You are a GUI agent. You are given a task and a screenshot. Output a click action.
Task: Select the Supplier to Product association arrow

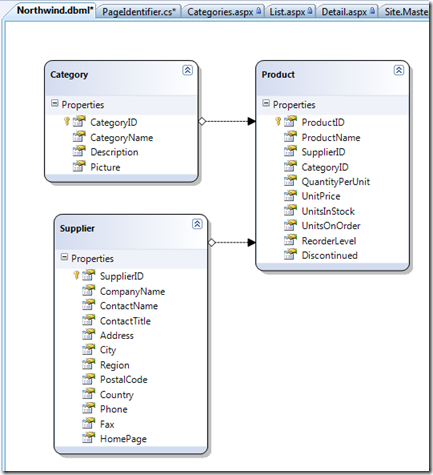[x=232, y=242]
